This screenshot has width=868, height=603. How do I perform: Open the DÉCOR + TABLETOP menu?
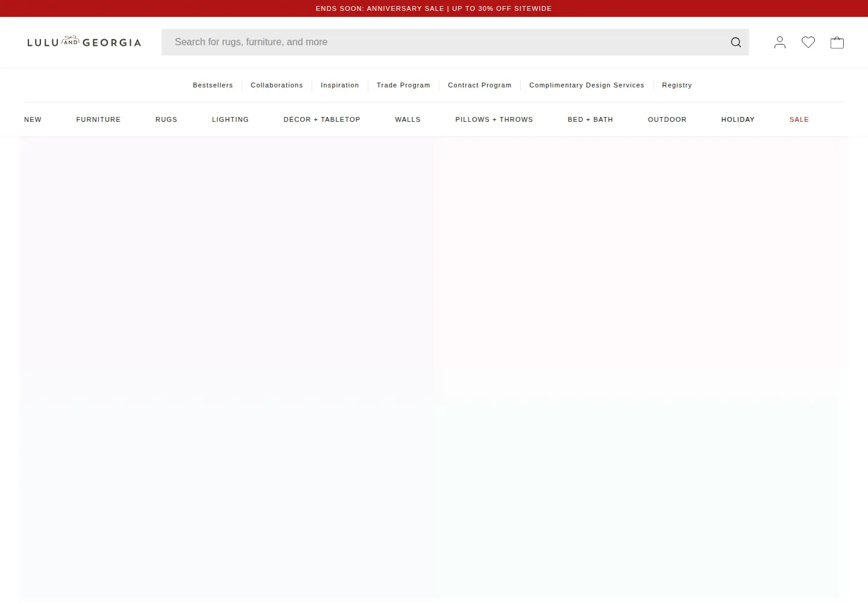(322, 119)
